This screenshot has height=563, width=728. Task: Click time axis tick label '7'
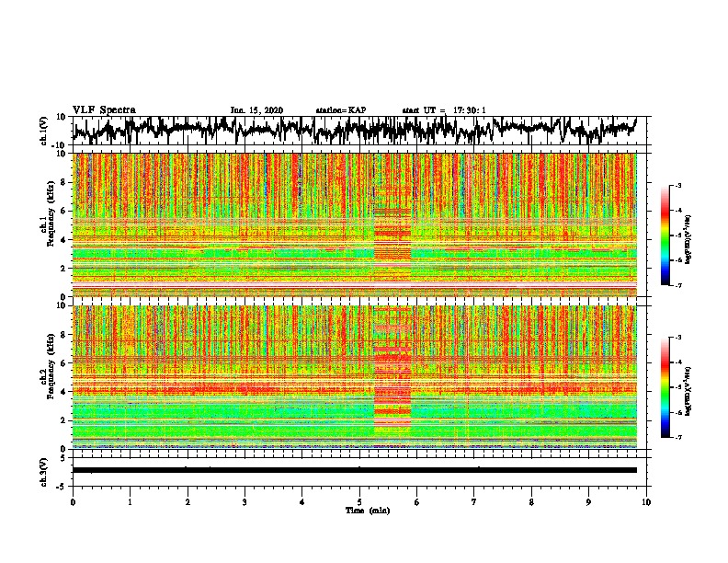[x=474, y=502]
